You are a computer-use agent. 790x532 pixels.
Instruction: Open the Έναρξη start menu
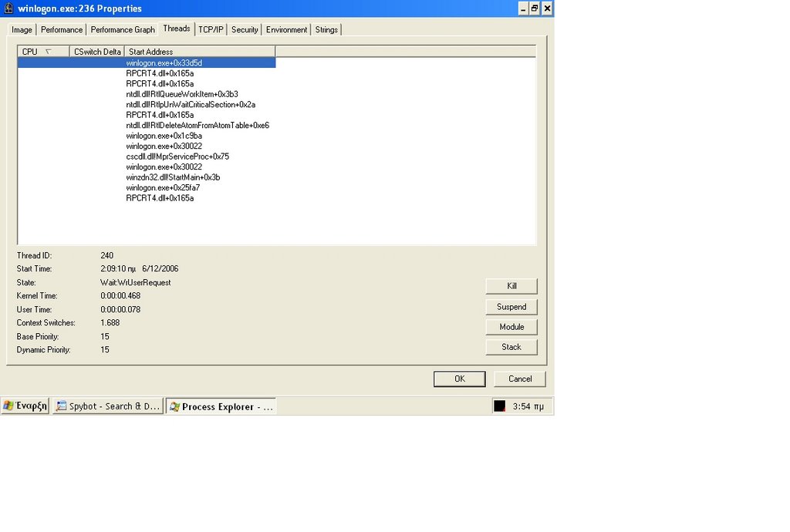(x=25, y=406)
